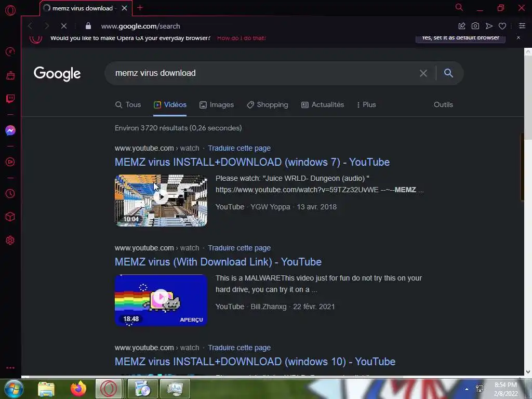Click Opera GX taskbar button
532x399 pixels.
tap(109, 389)
